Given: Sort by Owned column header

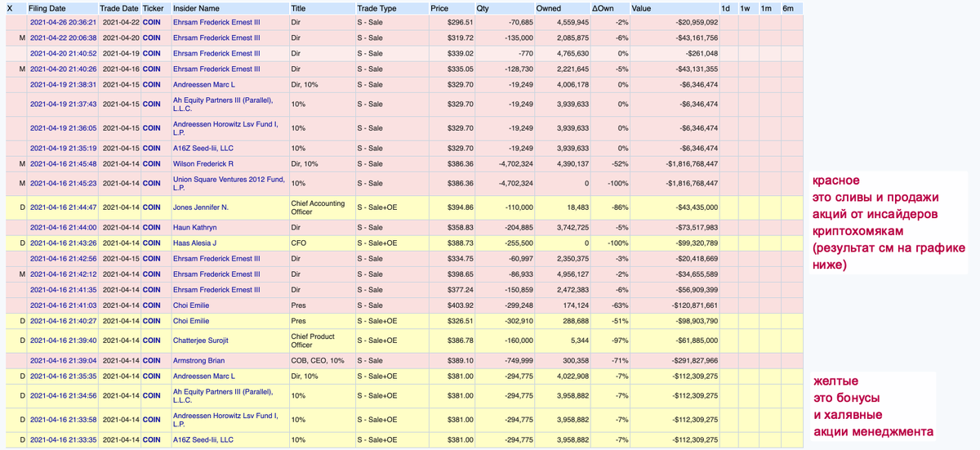Looking at the screenshot, I should pos(549,7).
